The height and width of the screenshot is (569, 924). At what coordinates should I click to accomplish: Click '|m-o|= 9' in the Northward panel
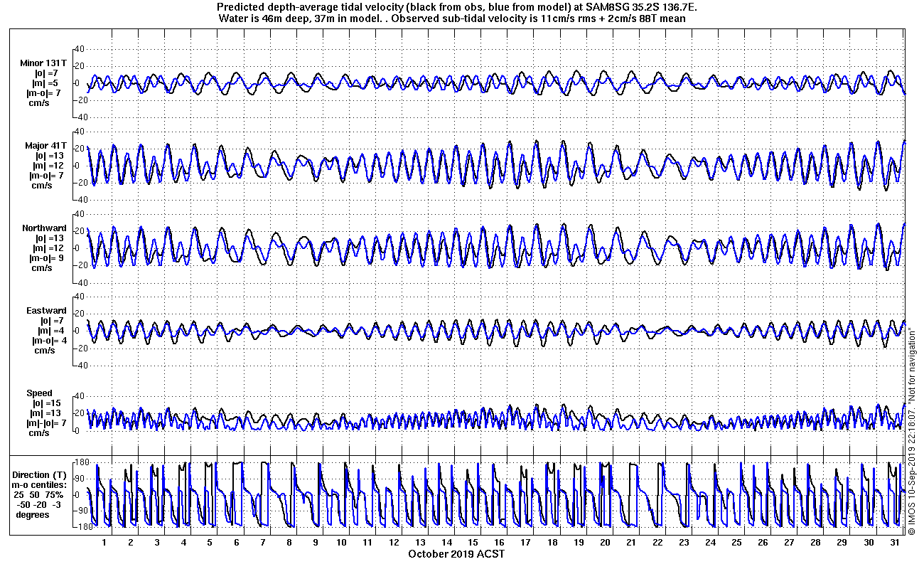(x=47, y=258)
